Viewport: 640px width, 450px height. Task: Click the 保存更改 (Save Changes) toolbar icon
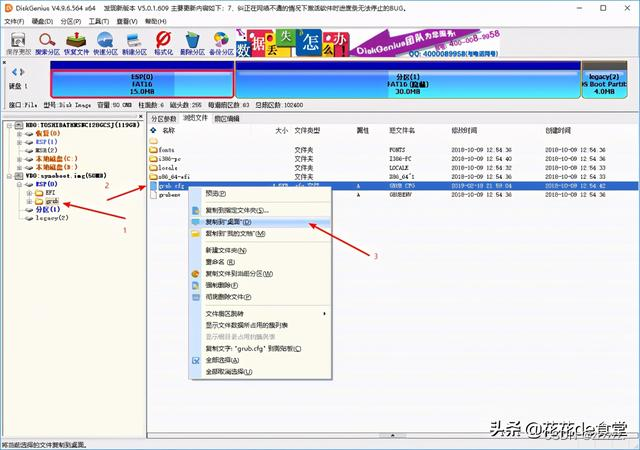18,43
